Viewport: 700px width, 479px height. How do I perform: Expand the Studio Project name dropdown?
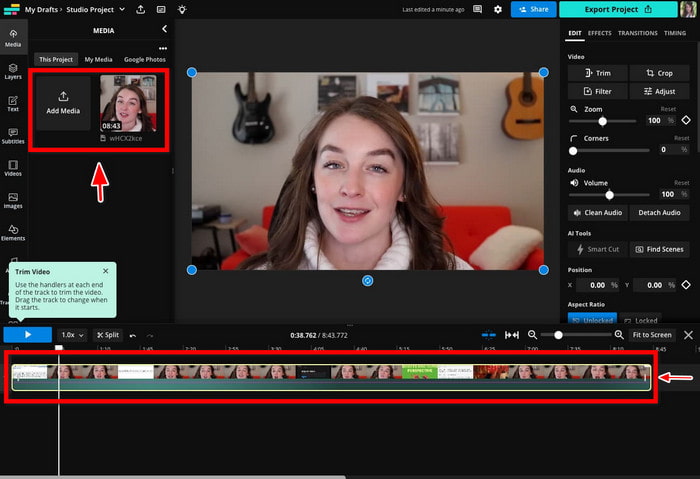(121, 9)
